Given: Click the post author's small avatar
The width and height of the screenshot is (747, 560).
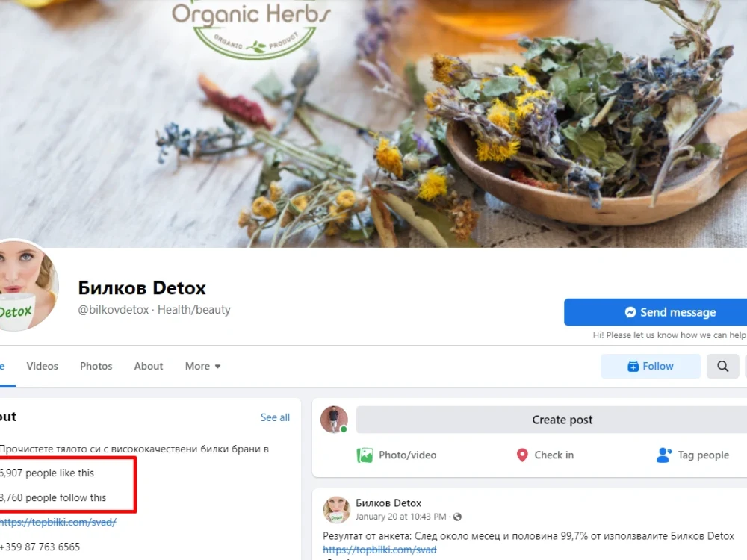Looking at the screenshot, I should pos(336,509).
